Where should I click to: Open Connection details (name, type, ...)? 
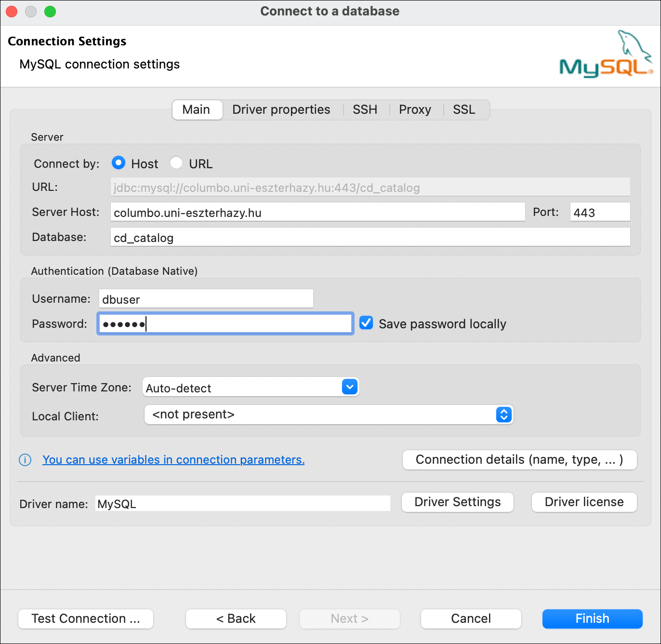click(x=519, y=460)
